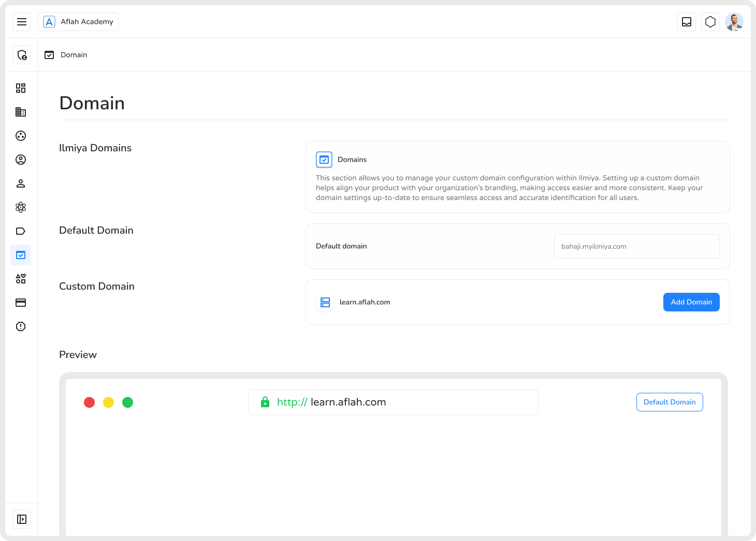
Task: Click the Add Domain button
Action: pos(691,302)
